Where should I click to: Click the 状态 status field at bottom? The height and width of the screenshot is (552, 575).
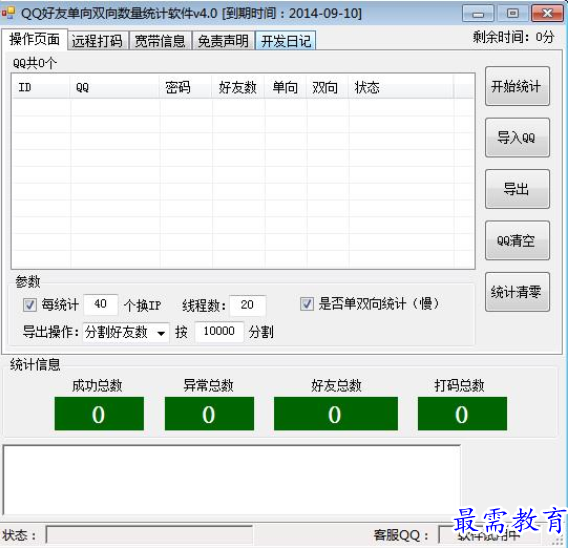[149, 535]
